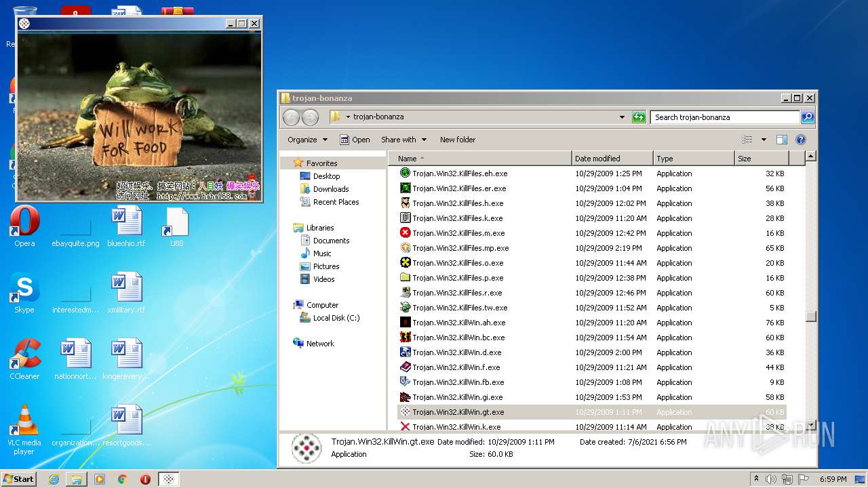Select Trojan.Win32.KillFiles.mp.exe shield icon
This screenshot has height=488, width=868.
click(406, 248)
